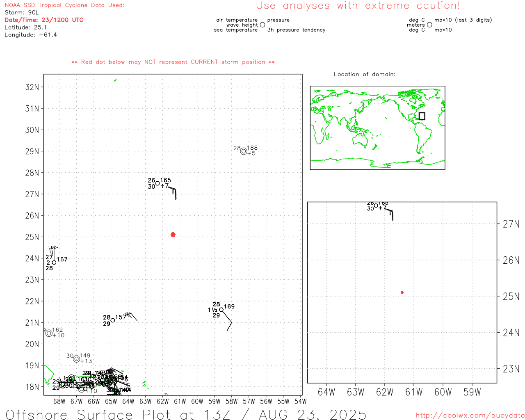Click the 61W label on zoomed map axis
Image resolution: width=525 pixels, height=420 pixels.
414,392
